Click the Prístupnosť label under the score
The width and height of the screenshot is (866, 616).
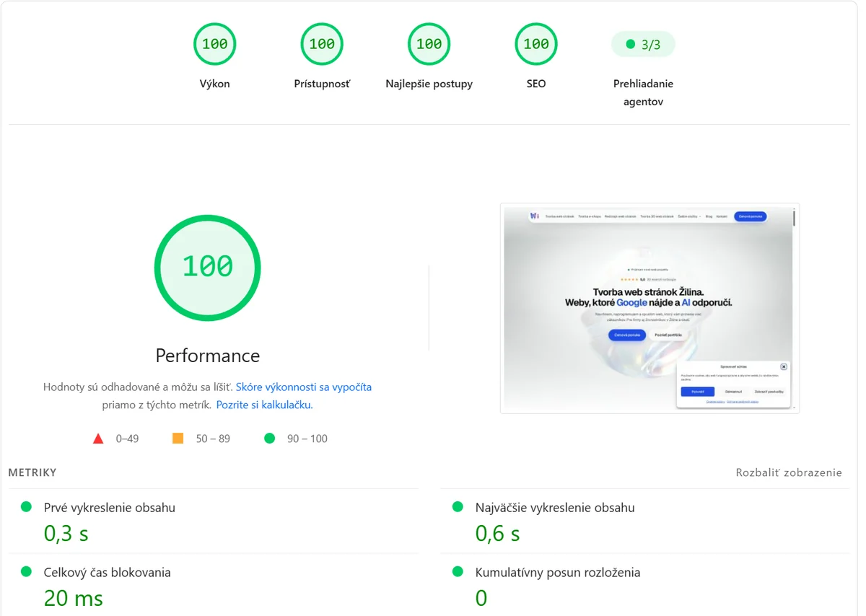coord(322,84)
